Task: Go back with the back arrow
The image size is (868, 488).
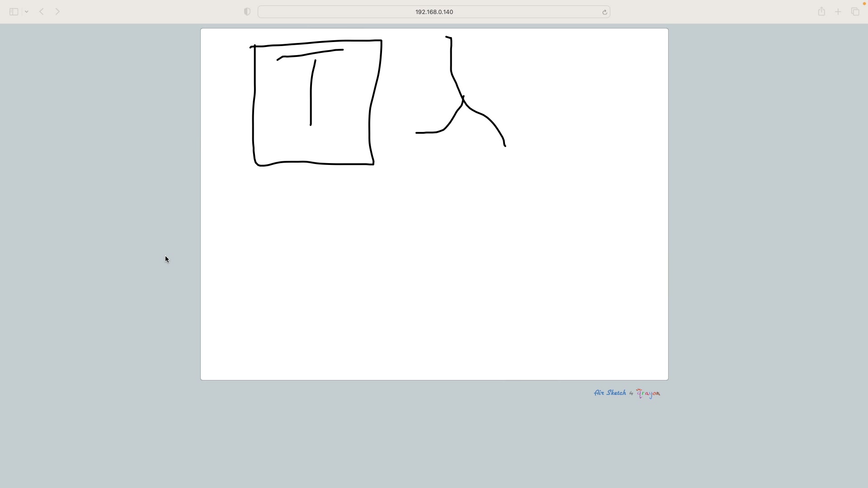Action: 42,12
